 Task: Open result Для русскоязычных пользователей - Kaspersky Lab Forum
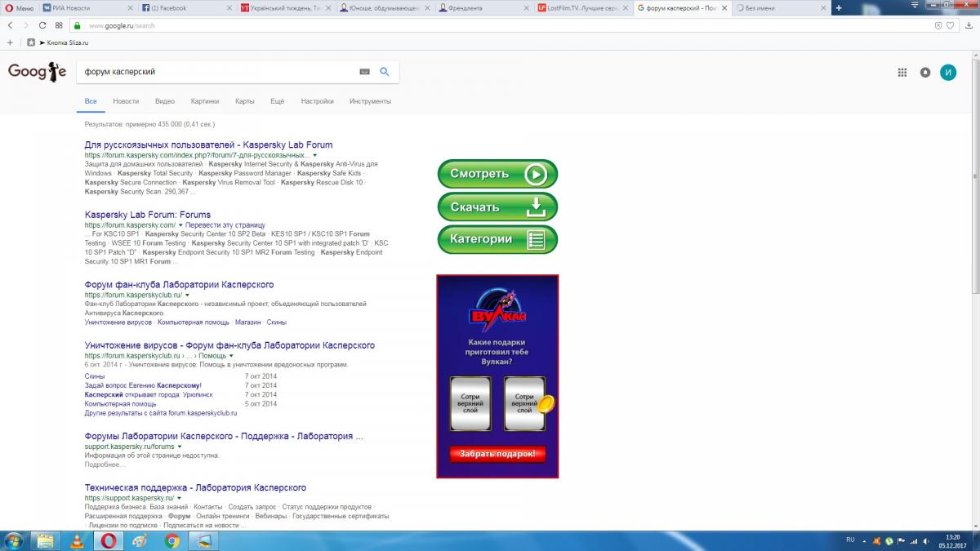click(x=209, y=144)
